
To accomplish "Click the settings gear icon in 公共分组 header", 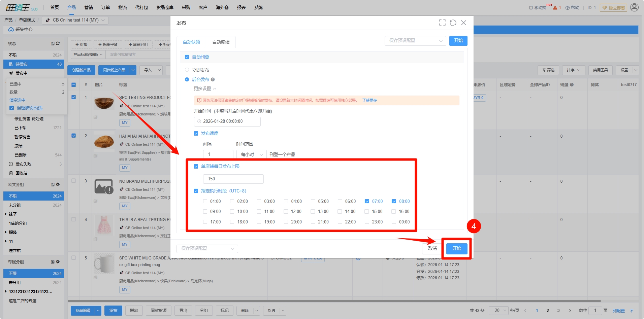I will (58, 184).
